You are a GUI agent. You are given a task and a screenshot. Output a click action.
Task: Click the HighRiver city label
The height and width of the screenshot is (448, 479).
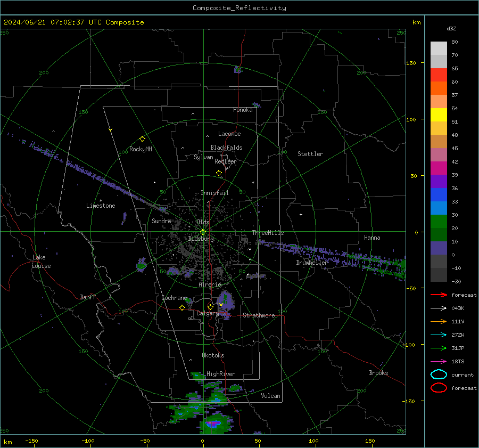point(221,374)
